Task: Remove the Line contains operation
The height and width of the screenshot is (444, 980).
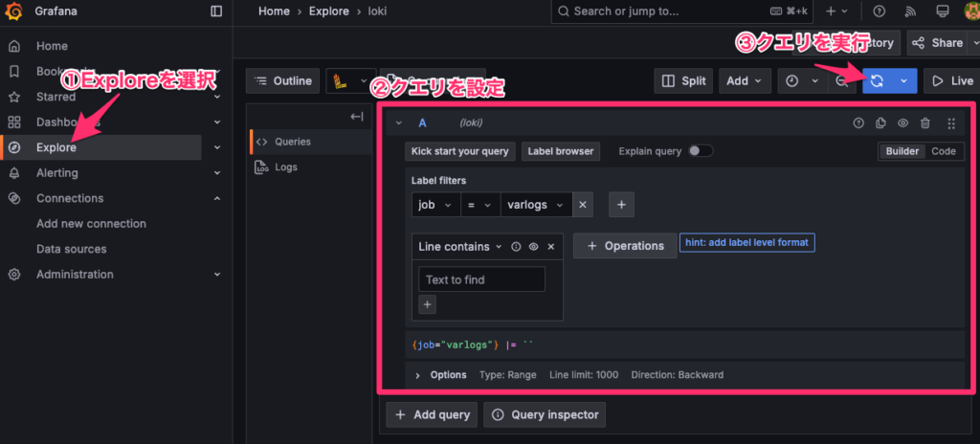Action: click(550, 246)
